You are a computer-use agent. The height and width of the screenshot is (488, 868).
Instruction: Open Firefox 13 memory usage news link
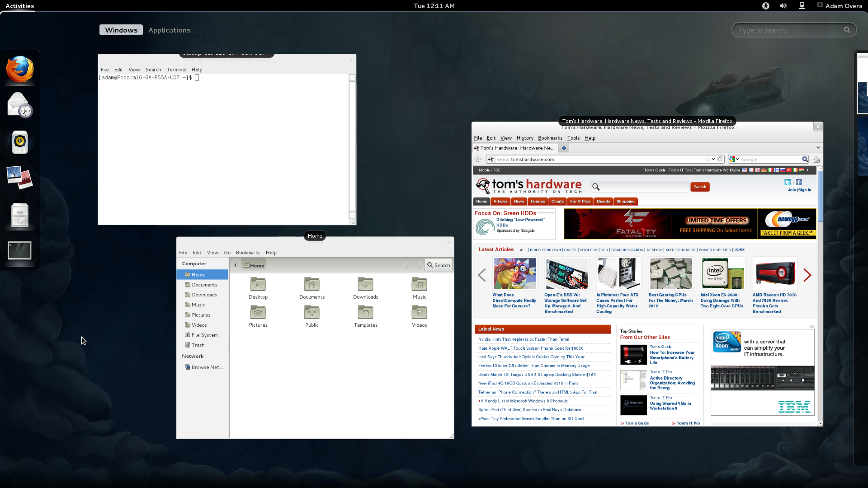click(x=534, y=366)
